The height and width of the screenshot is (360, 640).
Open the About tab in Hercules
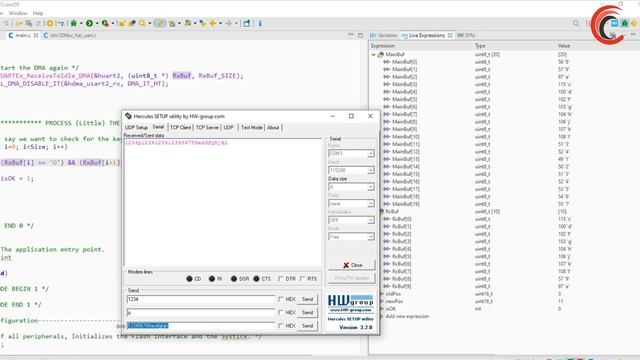click(x=273, y=128)
